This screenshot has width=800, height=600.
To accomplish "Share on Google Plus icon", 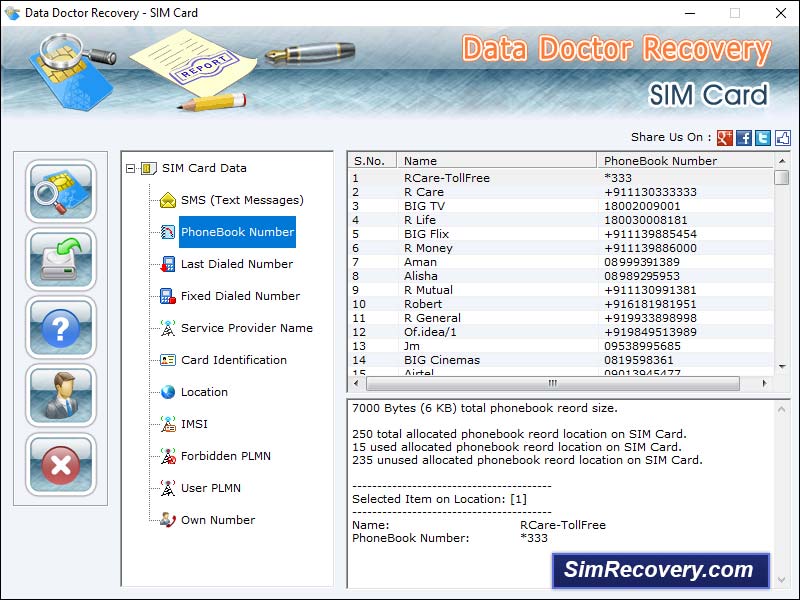I will pyautogui.click(x=724, y=138).
